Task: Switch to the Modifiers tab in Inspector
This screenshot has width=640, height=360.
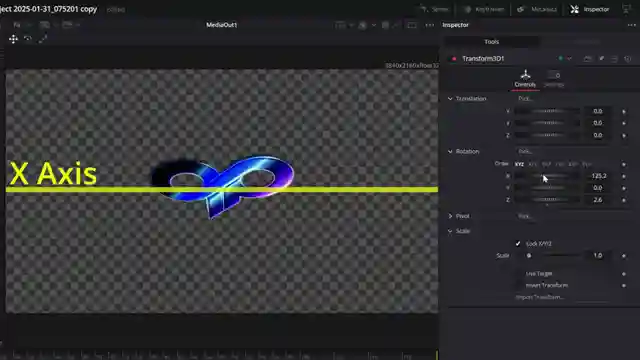Action: coord(587,42)
